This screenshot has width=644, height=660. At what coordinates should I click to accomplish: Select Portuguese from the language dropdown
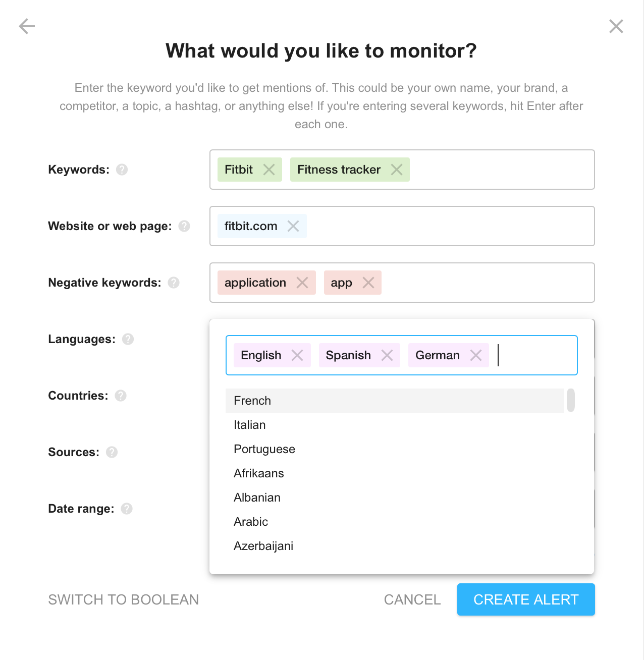(264, 449)
